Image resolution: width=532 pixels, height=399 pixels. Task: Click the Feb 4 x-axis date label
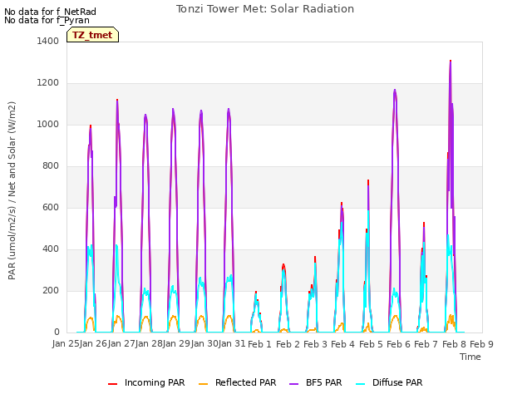(x=342, y=344)
